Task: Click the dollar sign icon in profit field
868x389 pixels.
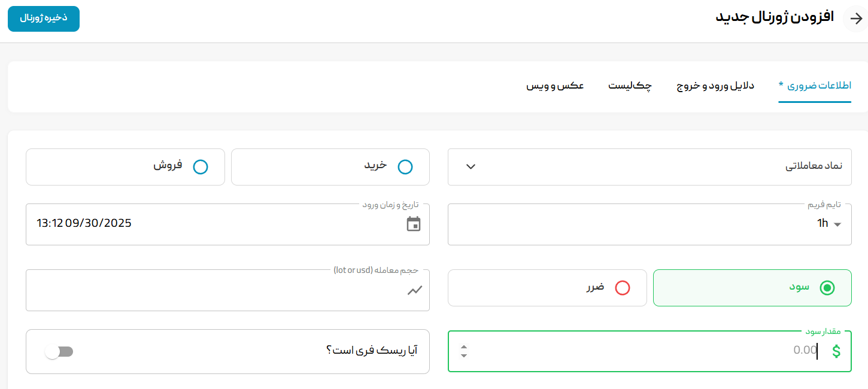Action: tap(837, 351)
